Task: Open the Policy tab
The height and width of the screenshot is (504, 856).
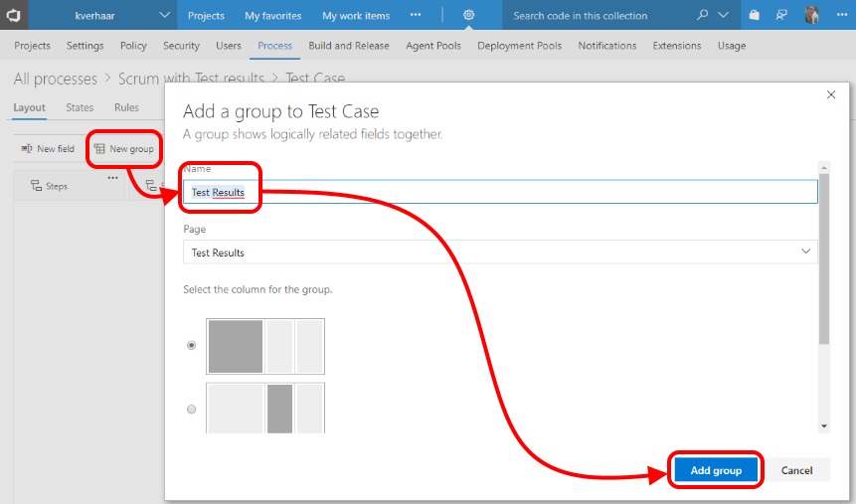Action: tap(133, 46)
